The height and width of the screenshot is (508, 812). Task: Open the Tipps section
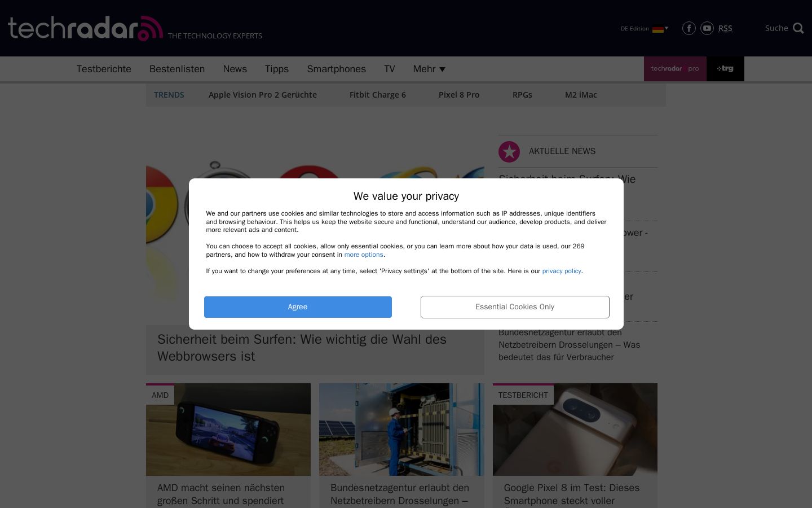point(277,69)
